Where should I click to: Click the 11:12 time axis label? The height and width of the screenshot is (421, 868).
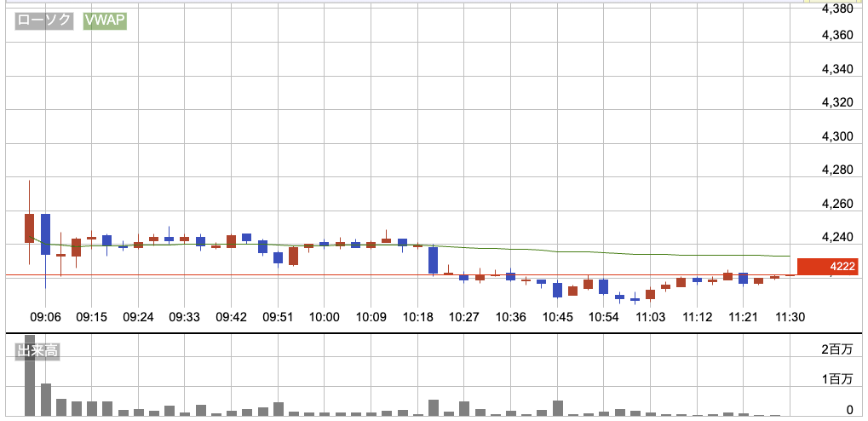coord(698,317)
